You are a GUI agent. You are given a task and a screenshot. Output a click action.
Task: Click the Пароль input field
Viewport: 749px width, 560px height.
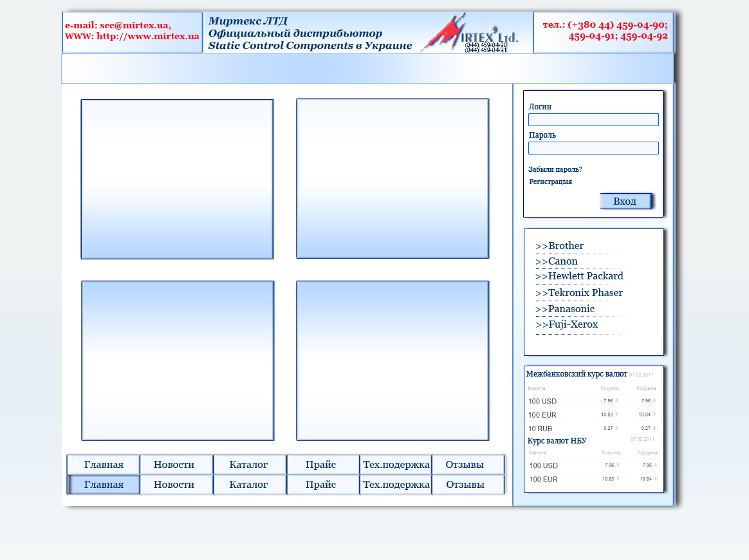pos(593,148)
